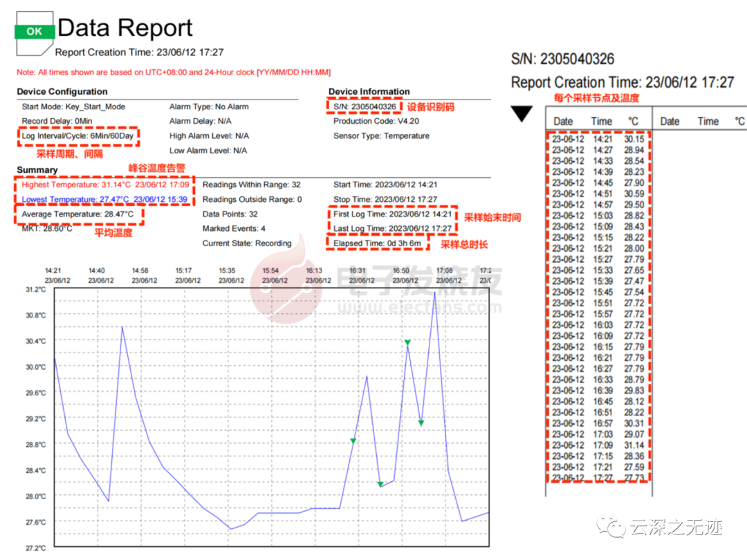Click the green OK document status icon

(x=35, y=33)
